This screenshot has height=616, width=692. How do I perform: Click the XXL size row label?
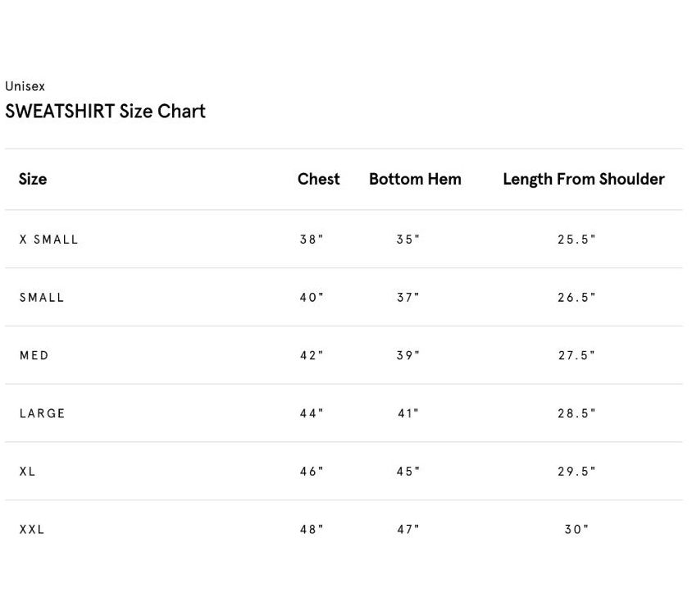[33, 530]
